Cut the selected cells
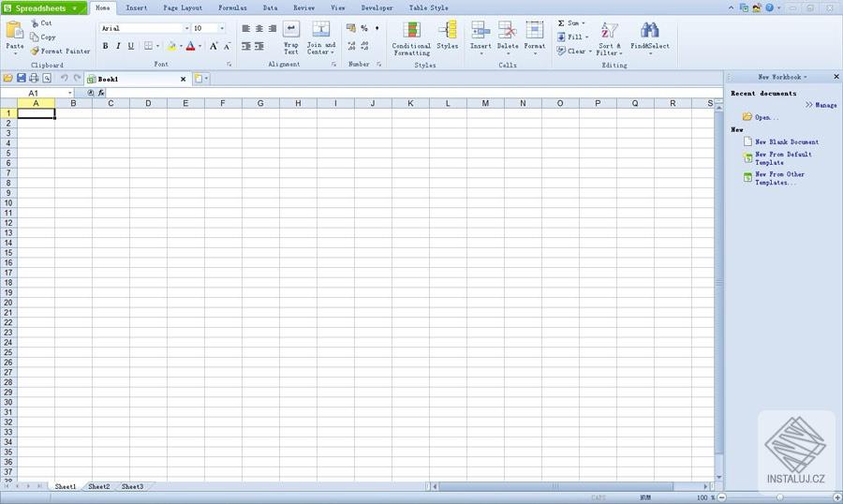Screen dimensions: 843x504 tap(41, 23)
